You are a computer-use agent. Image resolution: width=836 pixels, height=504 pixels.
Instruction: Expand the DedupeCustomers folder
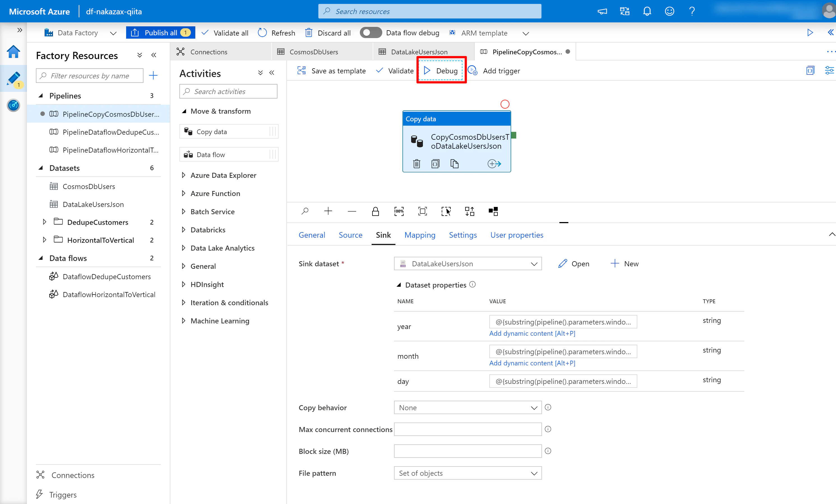click(45, 222)
